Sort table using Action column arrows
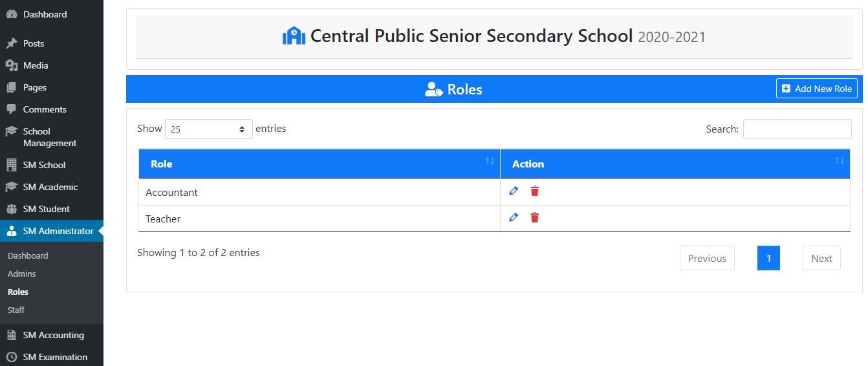 click(839, 161)
